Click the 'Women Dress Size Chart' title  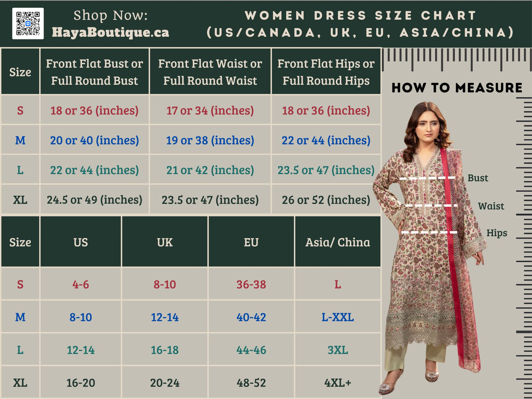pos(360,15)
